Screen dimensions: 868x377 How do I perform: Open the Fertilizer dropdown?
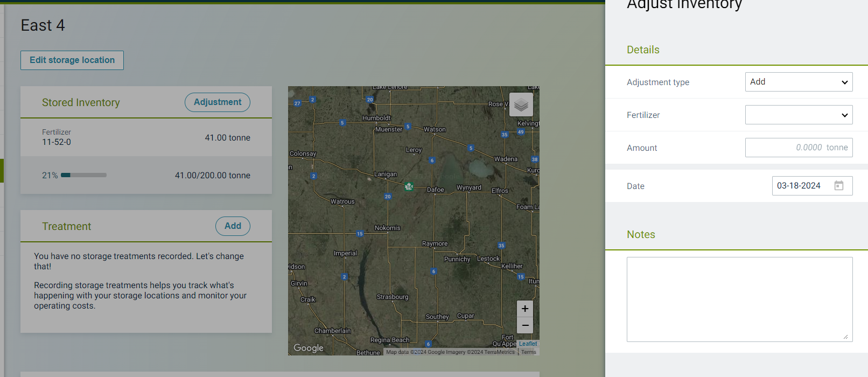point(799,115)
